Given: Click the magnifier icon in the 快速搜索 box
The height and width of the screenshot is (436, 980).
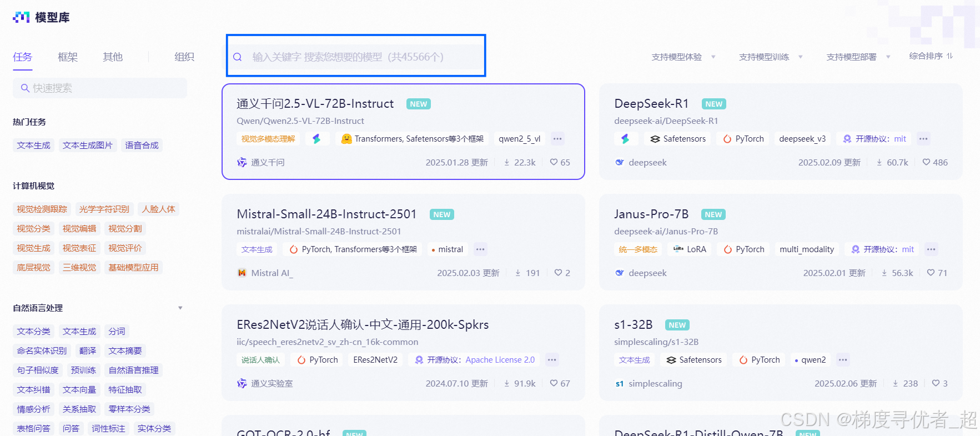Looking at the screenshot, I should pos(25,88).
